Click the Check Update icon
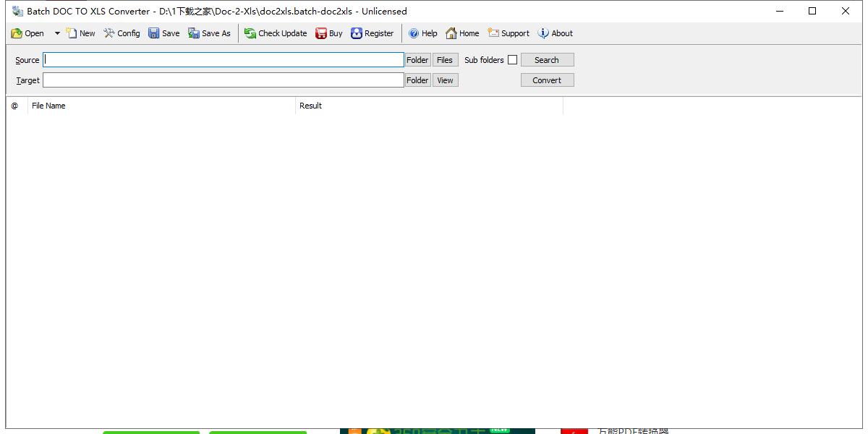 pos(250,33)
